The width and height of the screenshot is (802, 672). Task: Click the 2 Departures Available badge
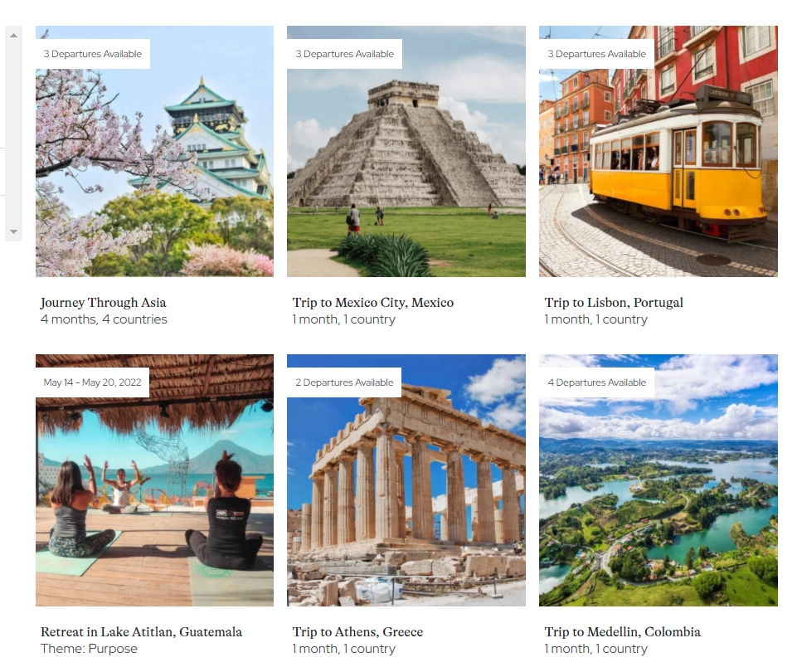[x=344, y=382]
